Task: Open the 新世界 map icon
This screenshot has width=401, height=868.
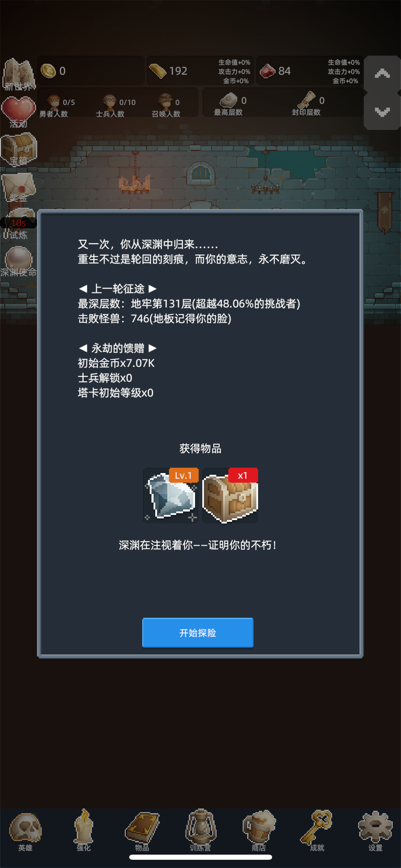Action: (19, 74)
